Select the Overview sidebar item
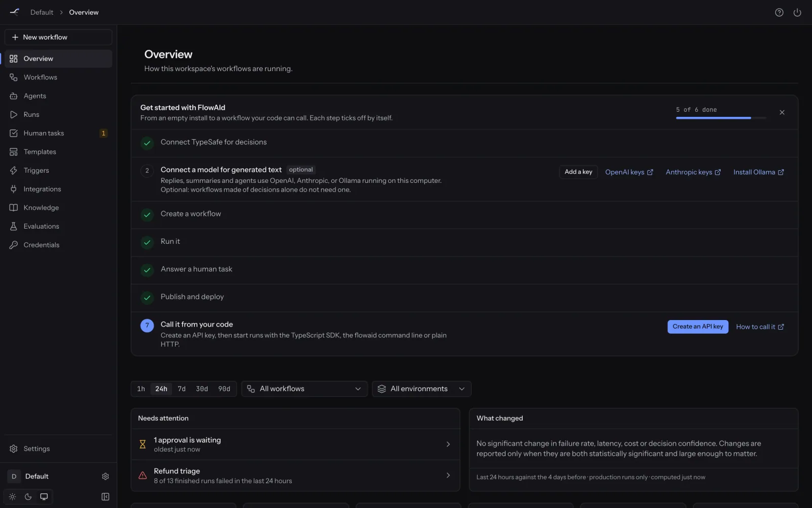812x508 pixels. (58, 58)
